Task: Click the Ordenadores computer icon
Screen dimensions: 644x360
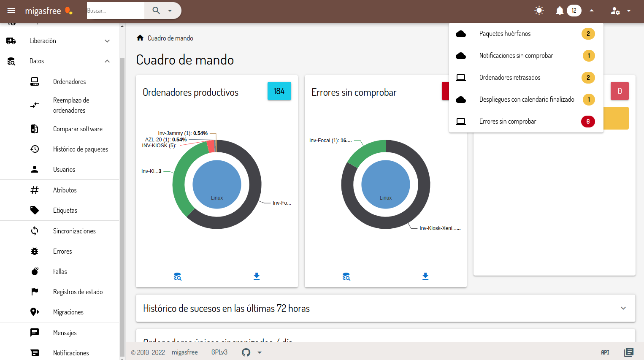Action: pyautogui.click(x=35, y=81)
